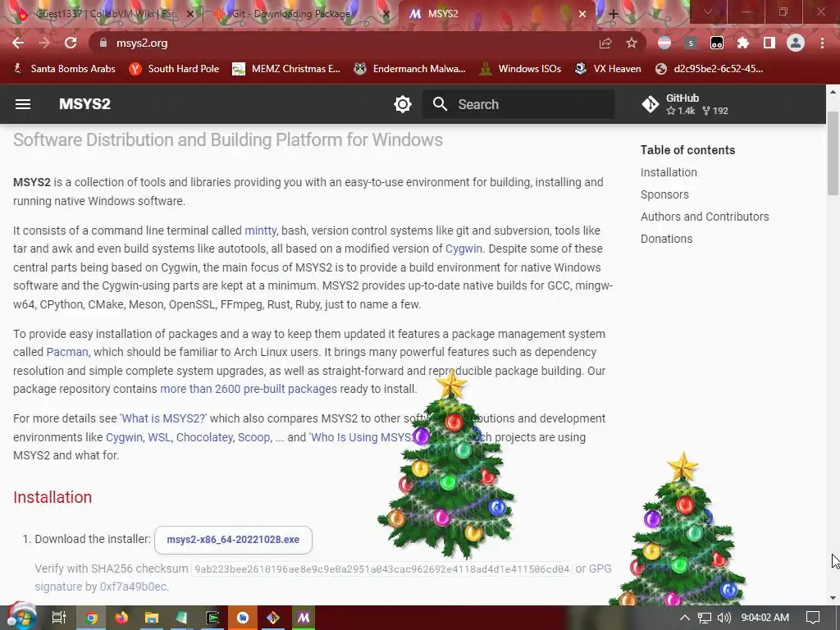Follow the Scoop link
Image resolution: width=840 pixels, height=630 pixels.
pos(254,437)
